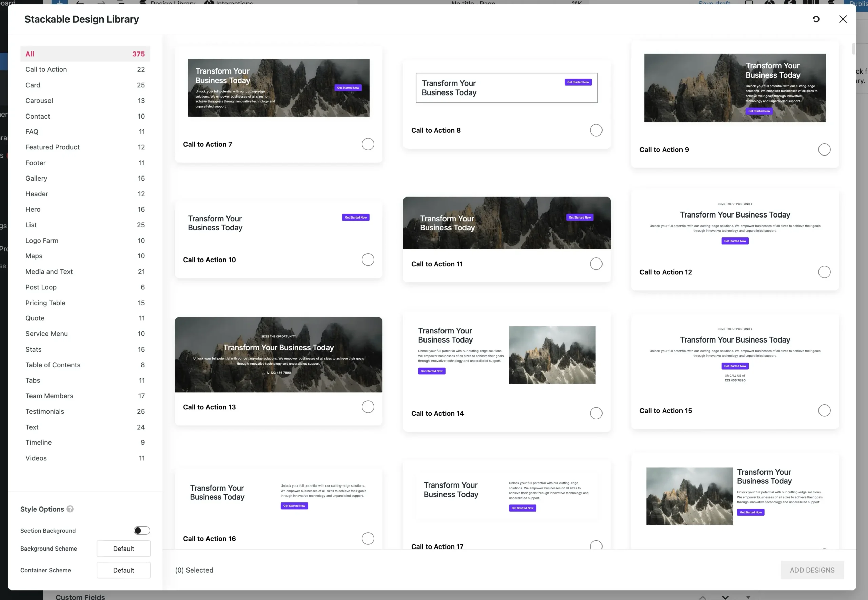Select the Call to Action 12 design

click(824, 272)
